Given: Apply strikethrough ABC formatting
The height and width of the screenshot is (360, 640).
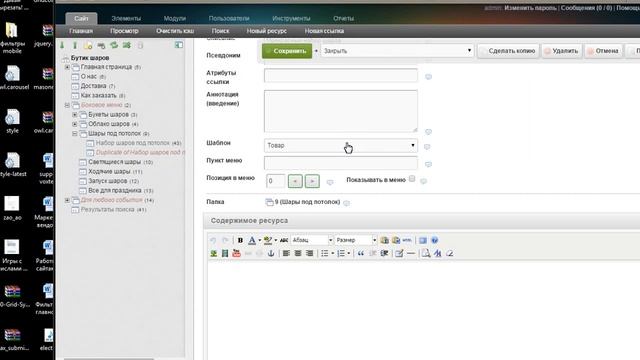Looking at the screenshot, I should click(284, 240).
